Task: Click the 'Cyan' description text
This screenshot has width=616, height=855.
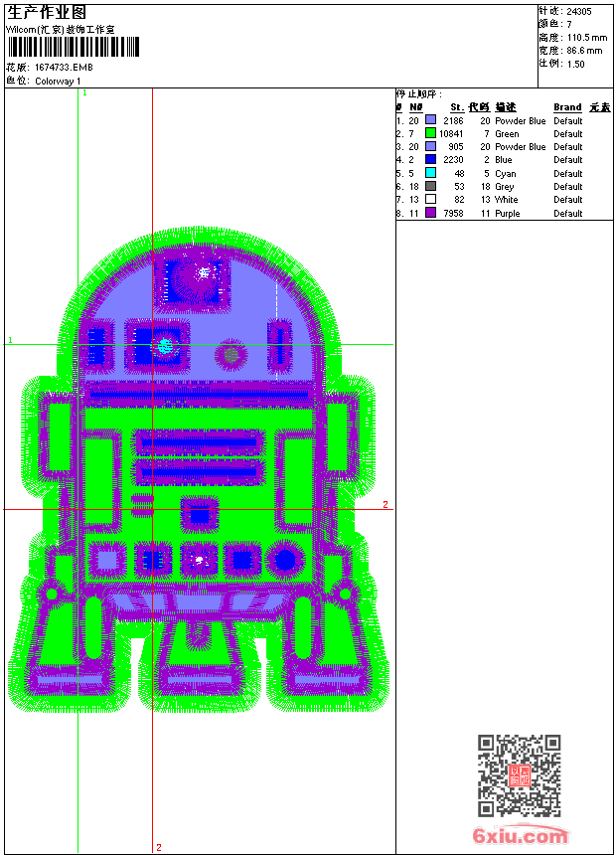Action: tap(506, 173)
